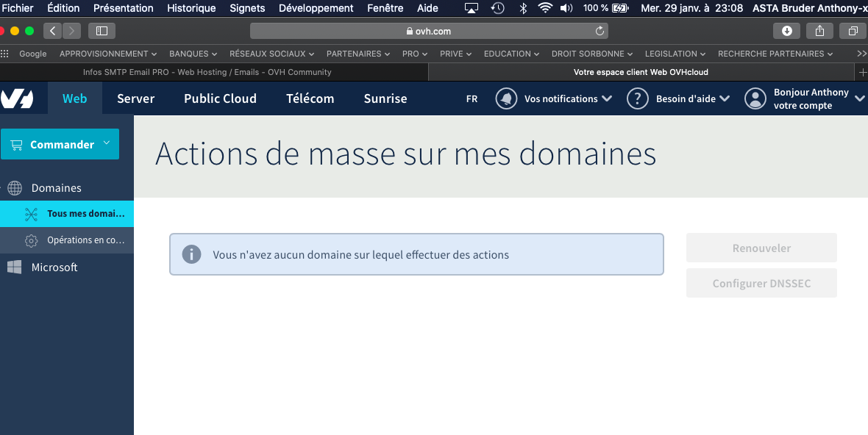
Task: Reload the page with refresh icon
Action: pos(600,31)
